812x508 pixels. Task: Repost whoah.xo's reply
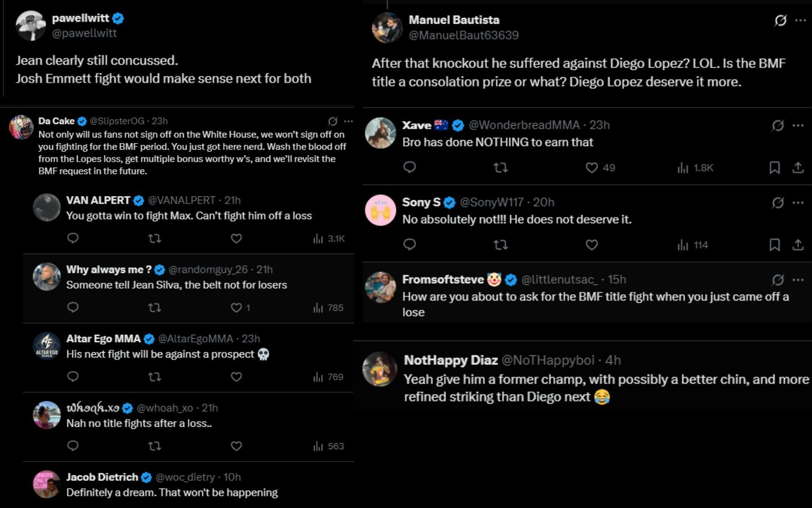(x=154, y=446)
